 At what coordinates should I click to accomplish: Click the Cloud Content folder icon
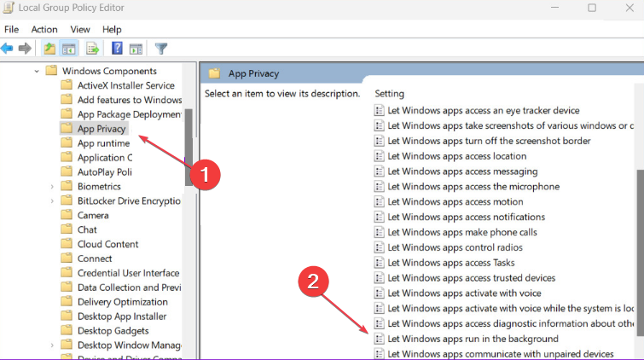67,244
